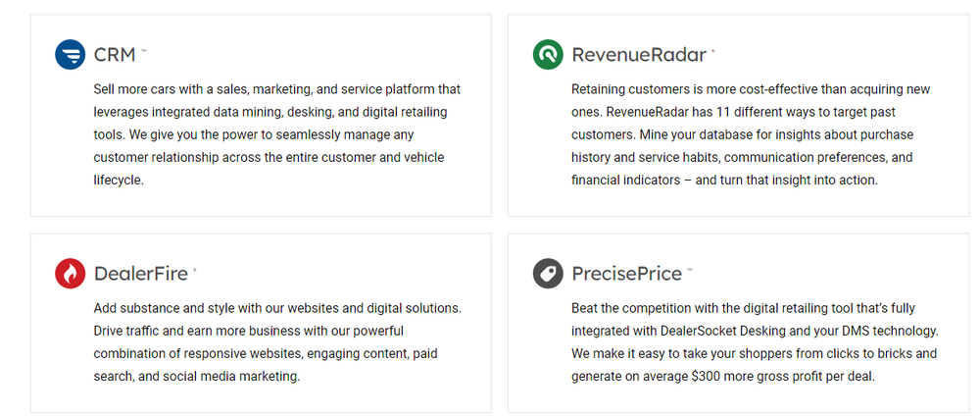Click the trademark symbol after PrecisePrice
This screenshot has height=416, width=980.
690,269
